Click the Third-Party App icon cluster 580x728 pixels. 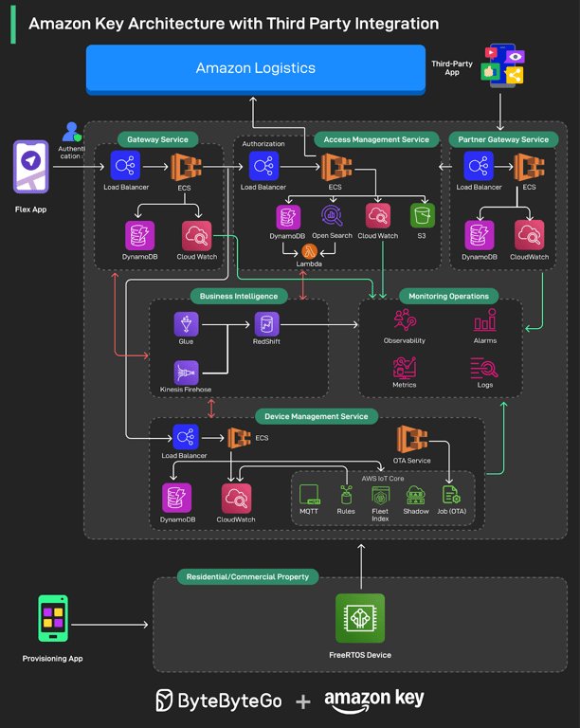click(x=502, y=66)
